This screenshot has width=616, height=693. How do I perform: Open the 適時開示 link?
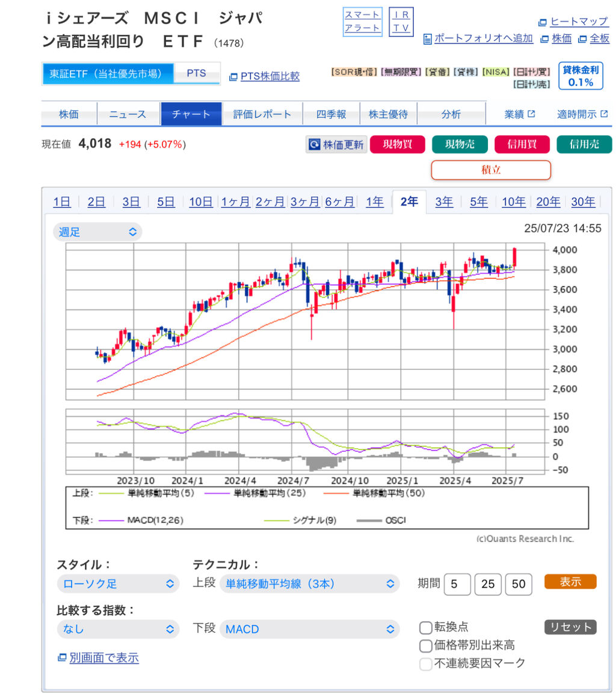pos(577,114)
